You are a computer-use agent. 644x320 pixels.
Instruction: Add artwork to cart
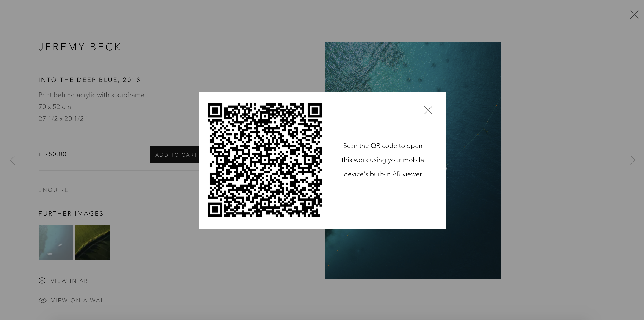tap(174, 155)
